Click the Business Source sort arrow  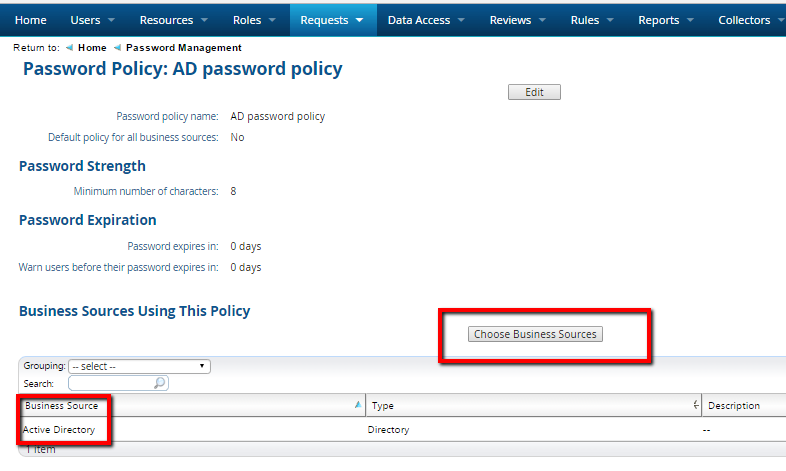click(358, 406)
